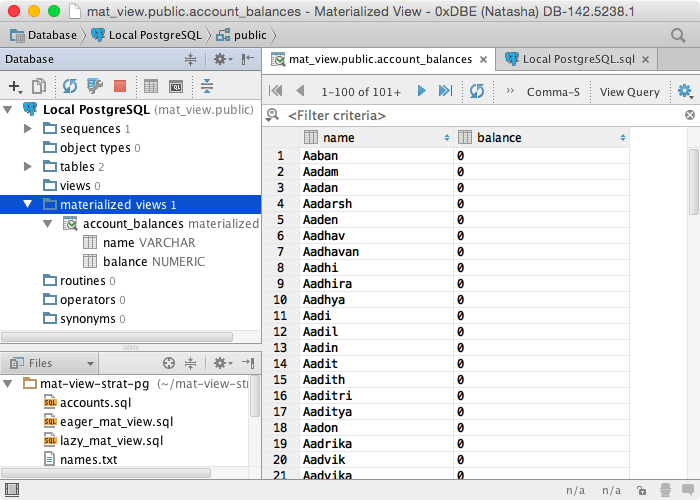Viewport: 700px width, 500px height.
Task: Open table editor icon in Database toolbar
Action: pyautogui.click(x=151, y=86)
